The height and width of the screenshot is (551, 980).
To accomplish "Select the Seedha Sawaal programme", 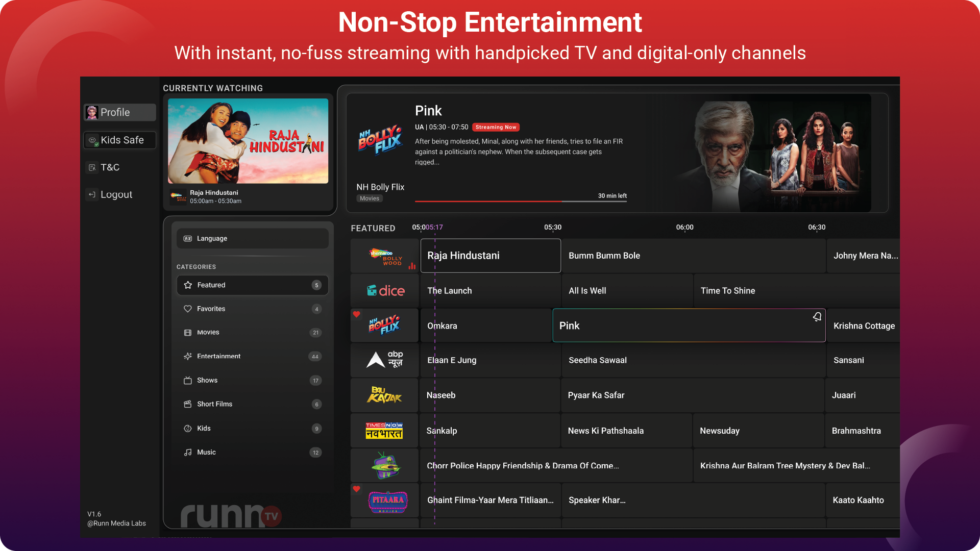I will pyautogui.click(x=694, y=360).
